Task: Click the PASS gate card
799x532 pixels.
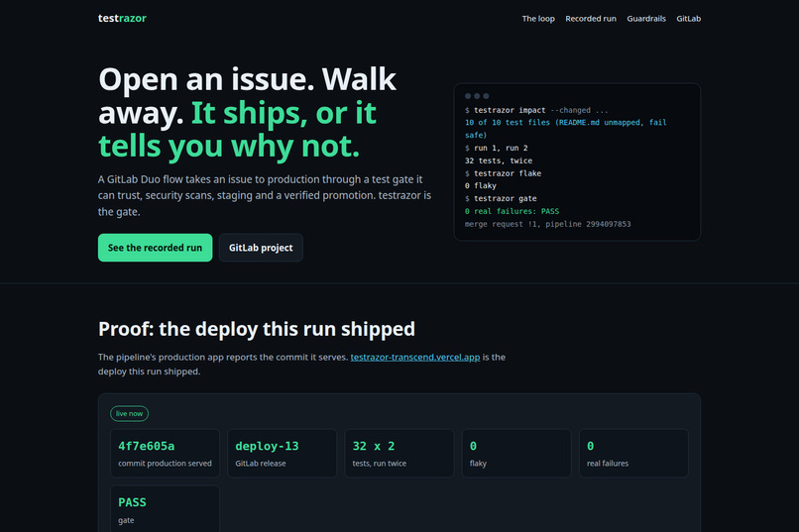Action: 165,509
